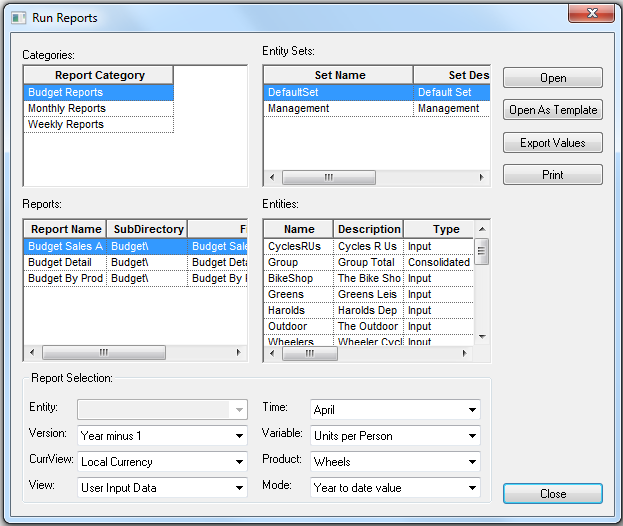The image size is (623, 526).
Task: Click Entities horizontal scroll right arrow
Action: (464, 353)
